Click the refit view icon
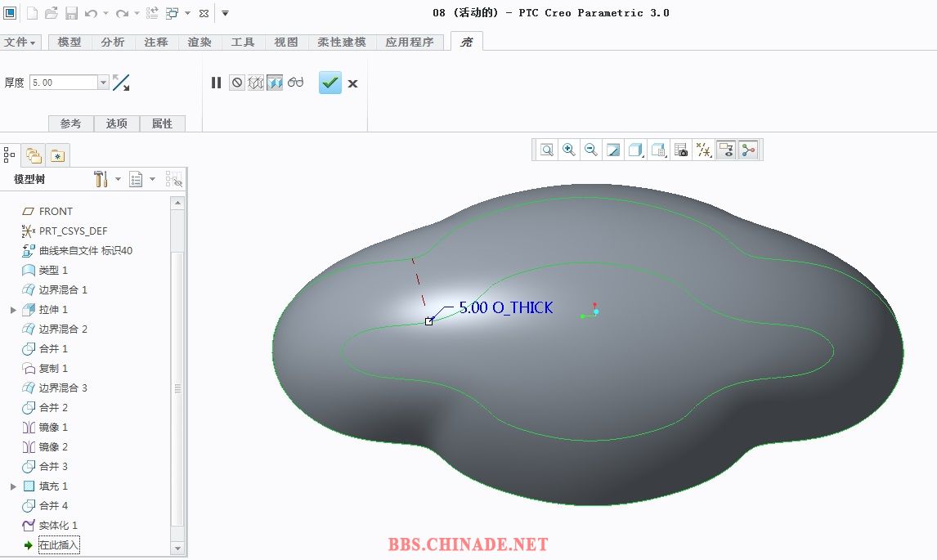The image size is (937, 560). point(546,150)
